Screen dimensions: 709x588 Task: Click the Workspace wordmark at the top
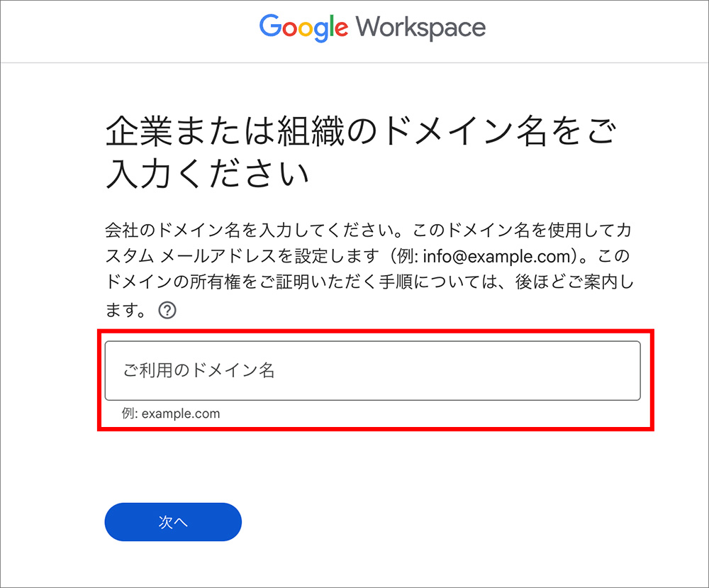[x=422, y=27]
